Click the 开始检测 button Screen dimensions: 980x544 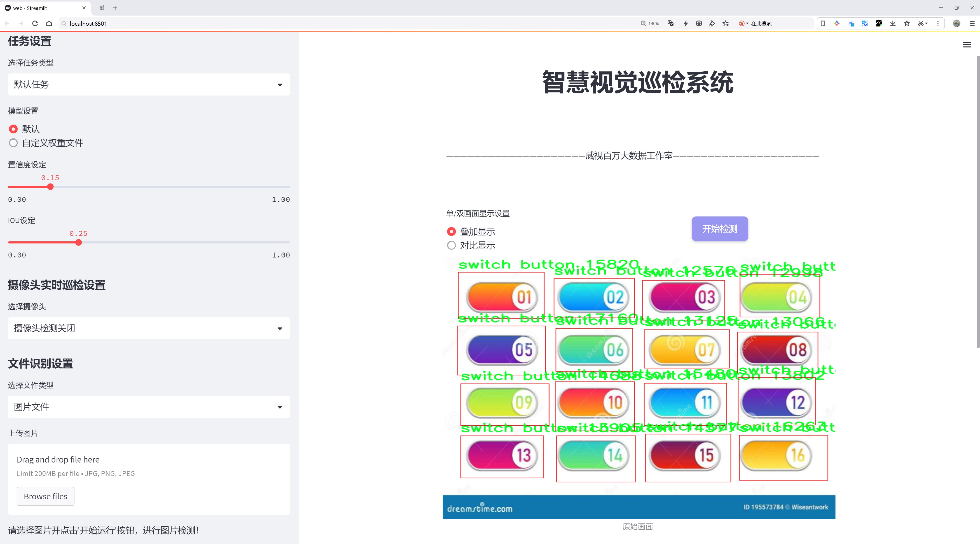point(719,229)
